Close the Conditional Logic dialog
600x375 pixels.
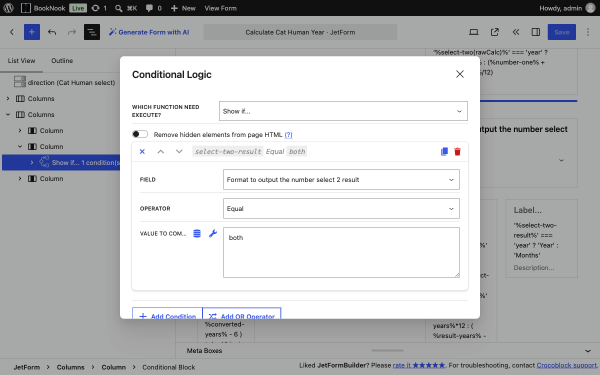pyautogui.click(x=460, y=74)
